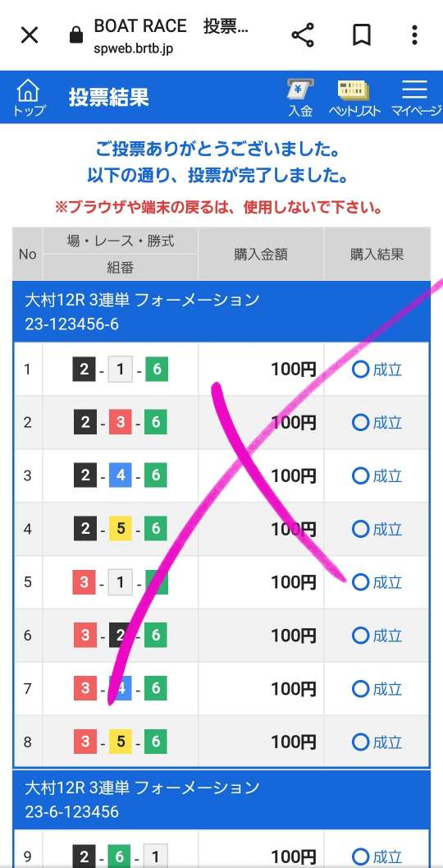
Task: Click the 購入結果 column header
Action: tap(377, 254)
